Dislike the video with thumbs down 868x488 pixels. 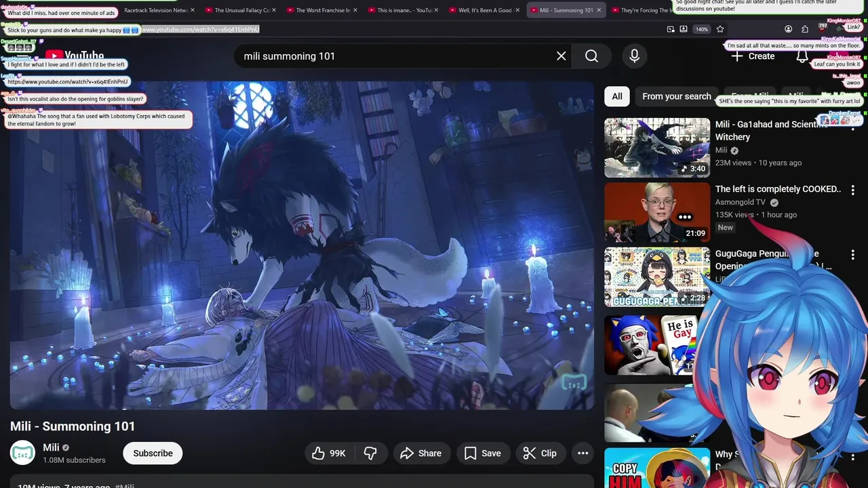(x=370, y=453)
